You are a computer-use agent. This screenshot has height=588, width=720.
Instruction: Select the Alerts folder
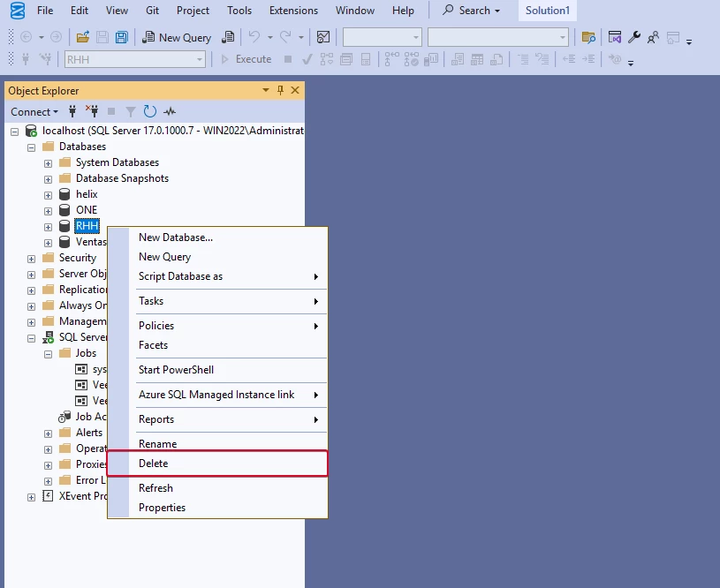pyautogui.click(x=88, y=433)
